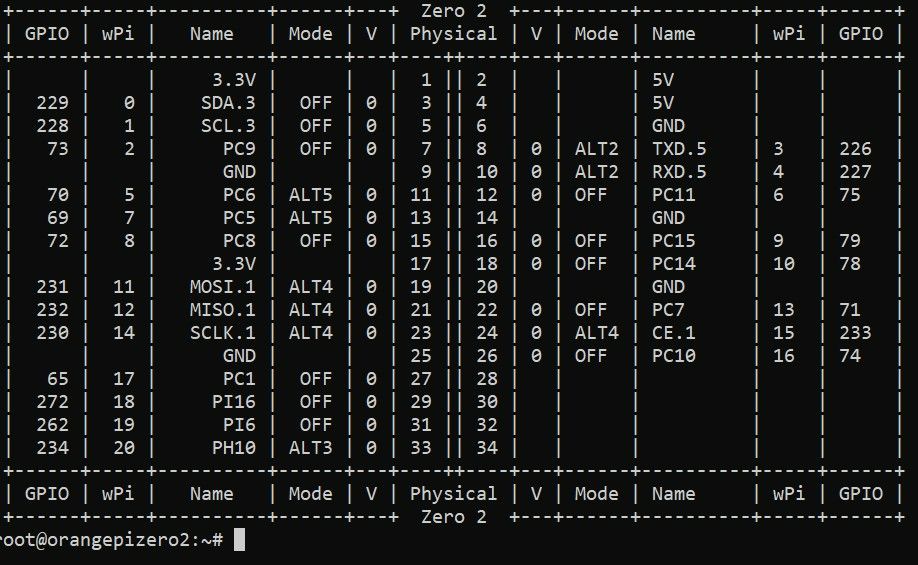Click GPIO number 272
This screenshot has height=565, width=918.
[52, 402]
